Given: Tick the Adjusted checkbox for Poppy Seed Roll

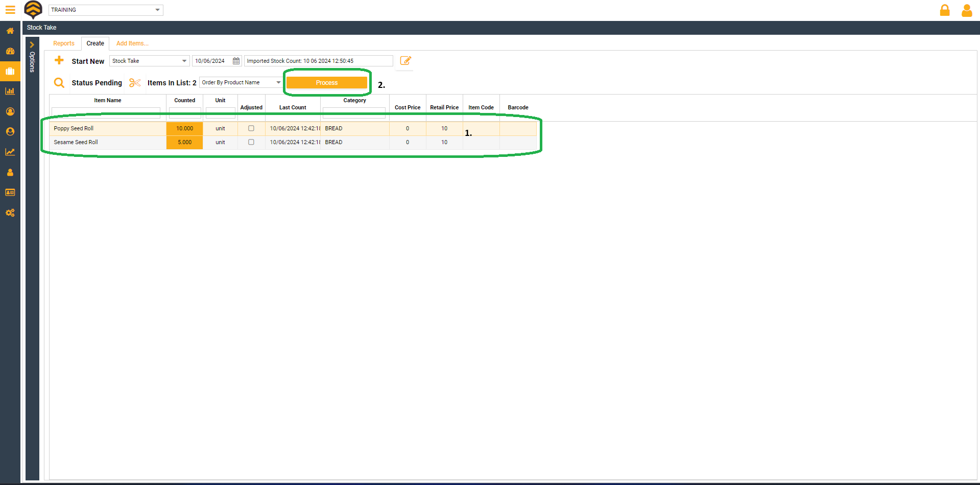Looking at the screenshot, I should click(x=251, y=128).
